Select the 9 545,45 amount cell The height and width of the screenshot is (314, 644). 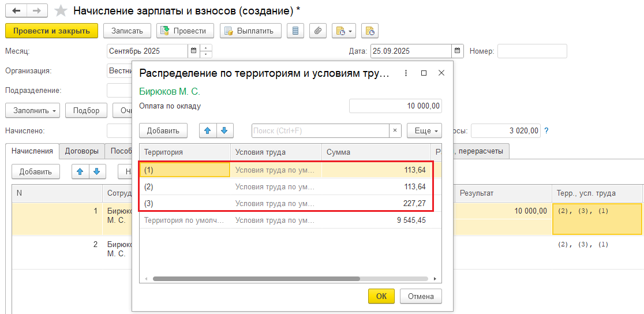tap(376, 220)
